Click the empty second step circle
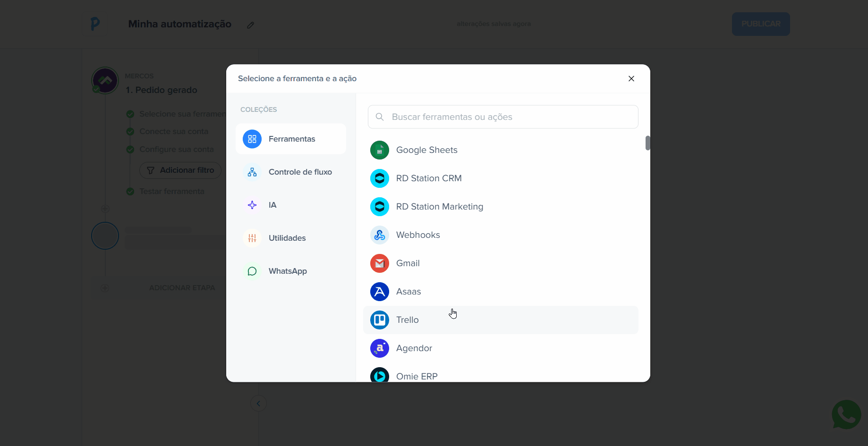 click(x=105, y=236)
